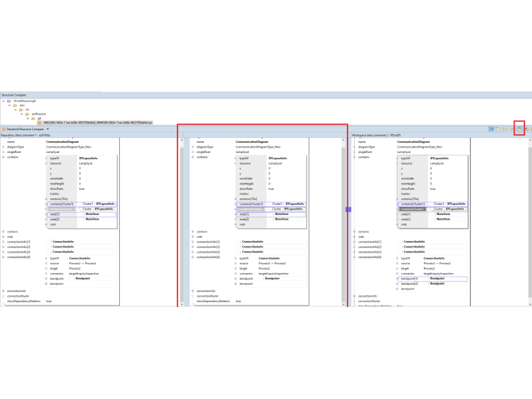532x399 pixels.
Task: Expand diagramType in the Repository pane
Action: 3,147
